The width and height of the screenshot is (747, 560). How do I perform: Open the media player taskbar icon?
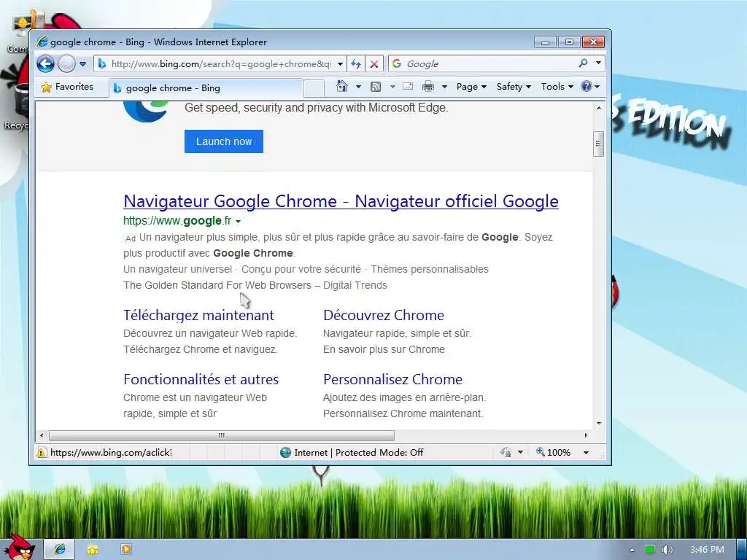pyautogui.click(x=125, y=549)
